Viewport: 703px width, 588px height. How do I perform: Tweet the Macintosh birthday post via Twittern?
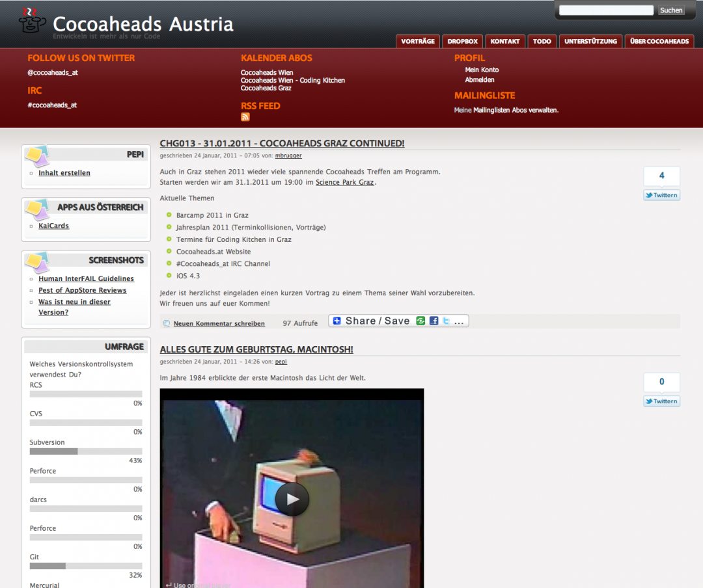[661, 401]
